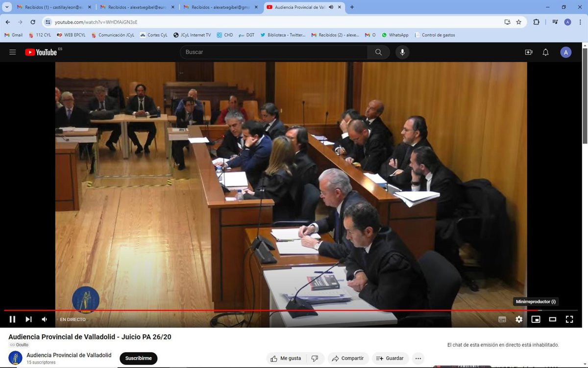The image size is (588, 368).
Task: Open the Cortes CyL bookmark
Action: [x=154, y=35]
